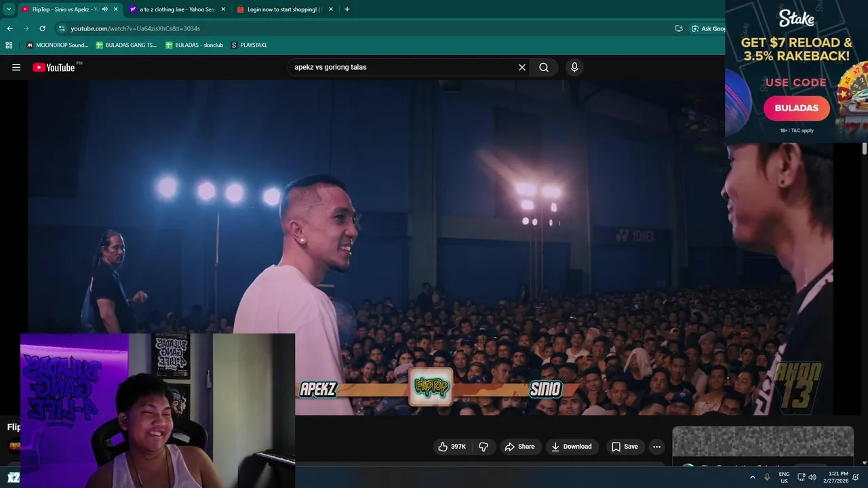Screen dimensions: 868x488
Task: Open BULADAS - skinclub bookmark
Action: tap(194, 45)
